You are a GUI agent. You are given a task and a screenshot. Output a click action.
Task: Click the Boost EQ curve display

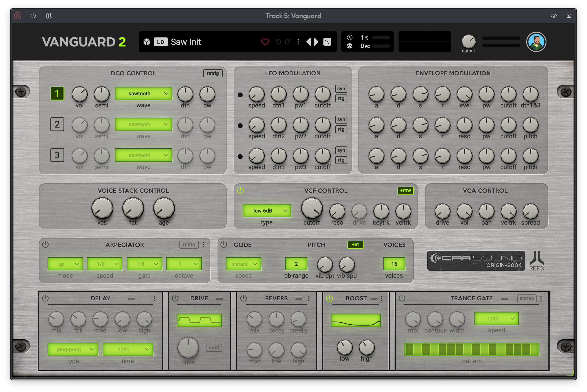(356, 320)
